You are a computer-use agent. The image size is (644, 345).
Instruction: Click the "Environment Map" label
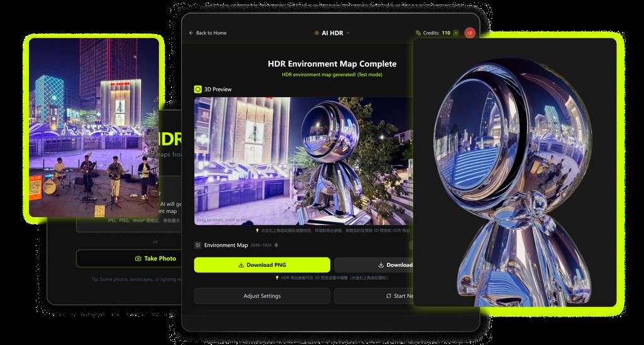[226, 245]
